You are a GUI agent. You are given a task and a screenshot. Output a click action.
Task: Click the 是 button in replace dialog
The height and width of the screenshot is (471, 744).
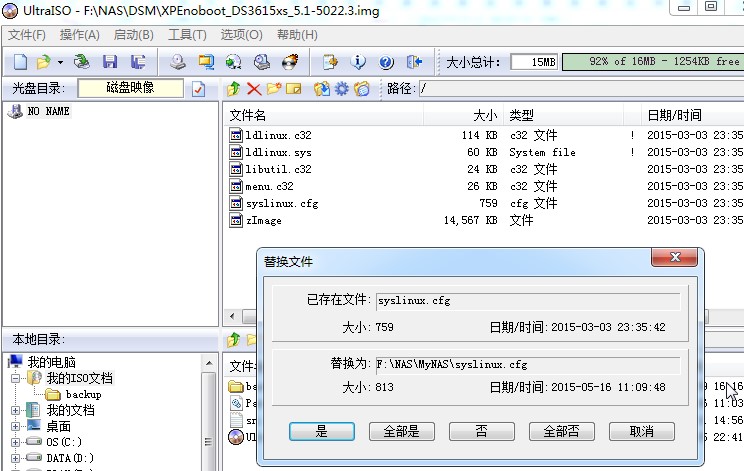pyautogui.click(x=322, y=431)
